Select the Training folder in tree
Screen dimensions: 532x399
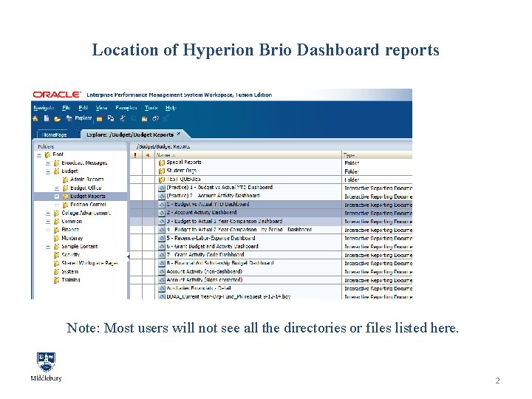pyautogui.click(x=71, y=280)
